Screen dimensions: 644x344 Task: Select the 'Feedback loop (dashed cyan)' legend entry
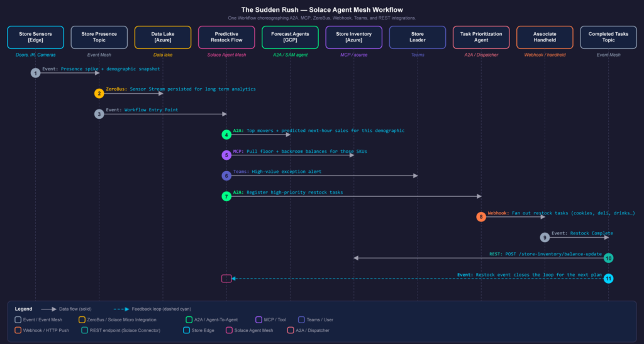click(x=152, y=309)
